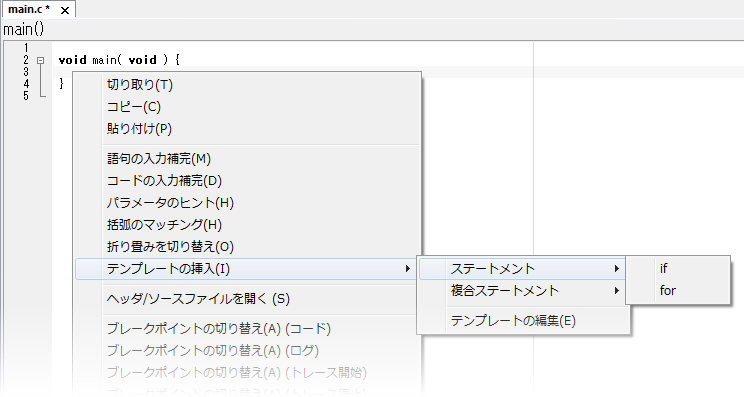
Task: Close the main.c tab
Action: [65, 10]
